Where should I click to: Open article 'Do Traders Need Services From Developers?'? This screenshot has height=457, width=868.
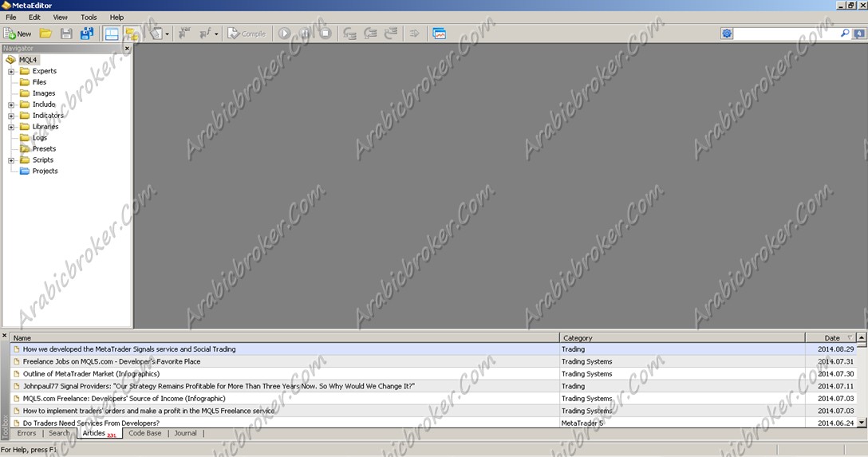click(91, 423)
